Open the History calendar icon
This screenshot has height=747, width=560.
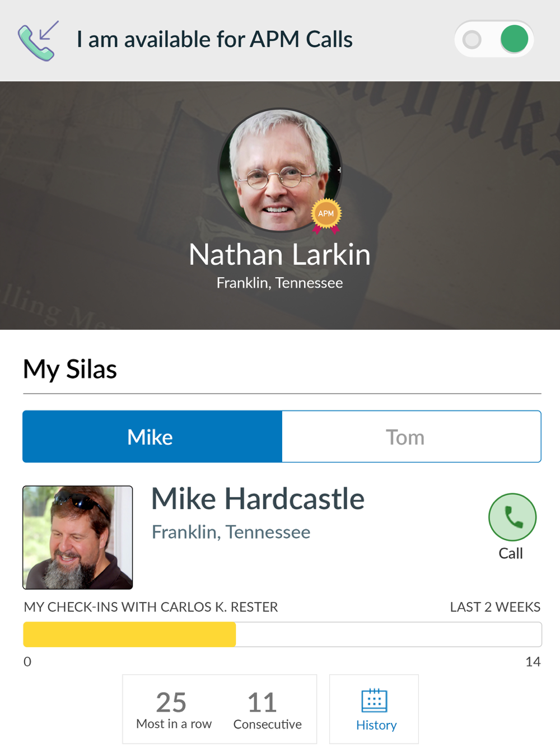pyautogui.click(x=375, y=701)
